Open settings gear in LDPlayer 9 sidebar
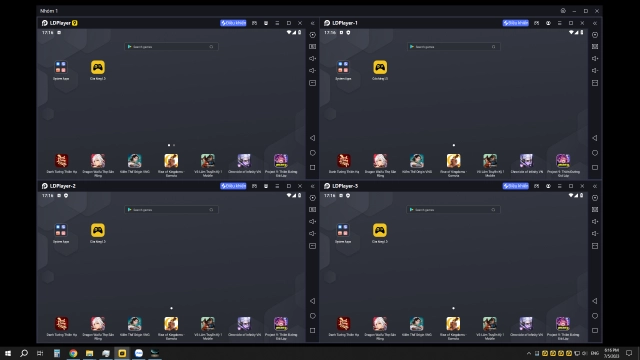This screenshot has width=640, height=360. [313, 35]
